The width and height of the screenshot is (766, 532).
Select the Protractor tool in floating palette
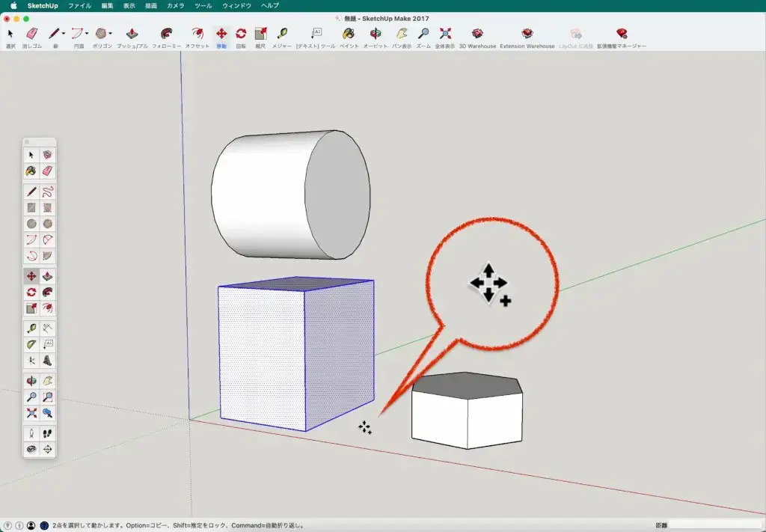(x=31, y=345)
